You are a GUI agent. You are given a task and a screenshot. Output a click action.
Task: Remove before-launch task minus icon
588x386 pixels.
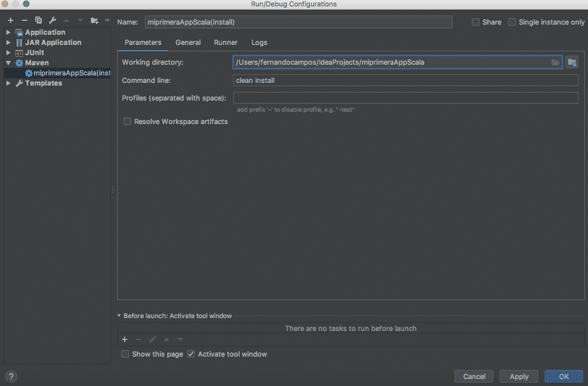(139, 339)
